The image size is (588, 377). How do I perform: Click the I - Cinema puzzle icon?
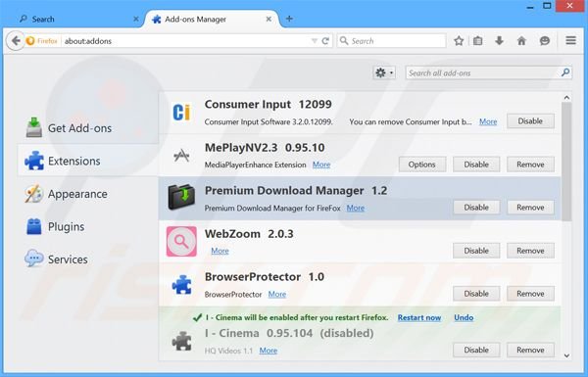click(182, 341)
